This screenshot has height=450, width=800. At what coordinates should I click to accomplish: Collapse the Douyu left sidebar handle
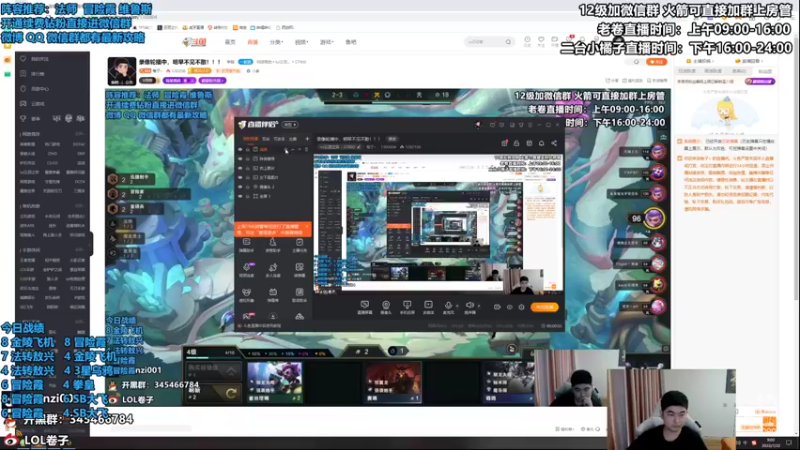tap(91, 243)
